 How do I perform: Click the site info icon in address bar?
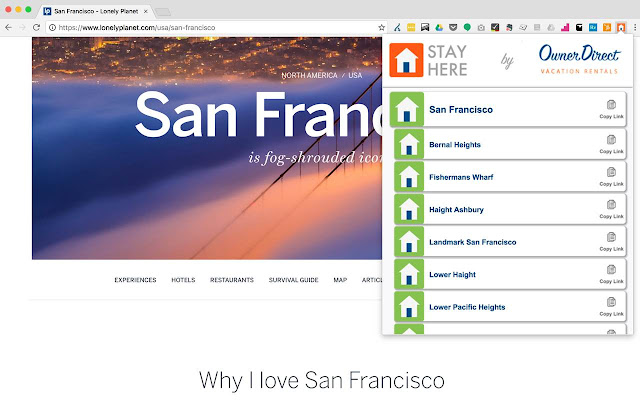(x=52, y=27)
